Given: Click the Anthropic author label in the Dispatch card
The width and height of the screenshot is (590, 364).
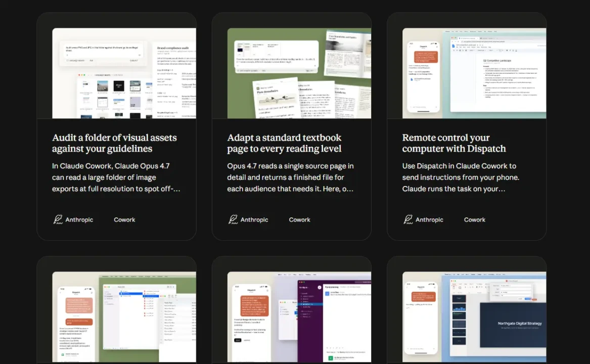Looking at the screenshot, I should click(x=429, y=220).
